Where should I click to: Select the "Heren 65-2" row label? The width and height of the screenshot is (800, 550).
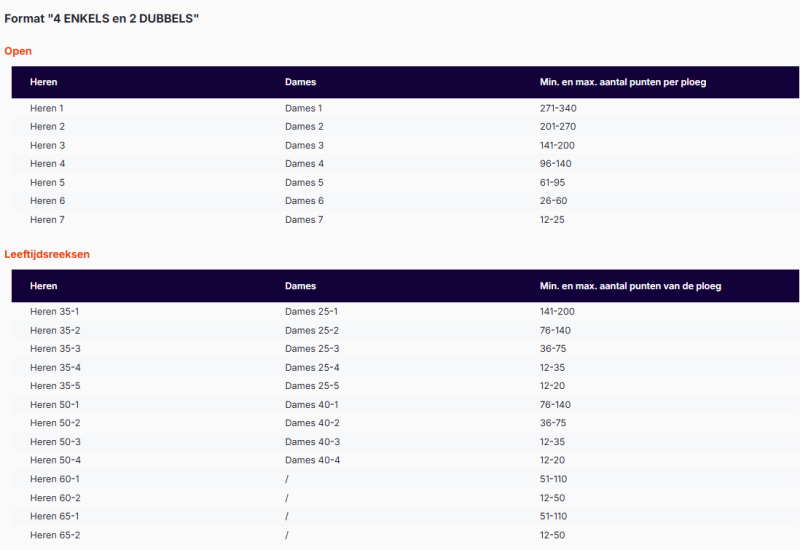pyautogui.click(x=55, y=535)
